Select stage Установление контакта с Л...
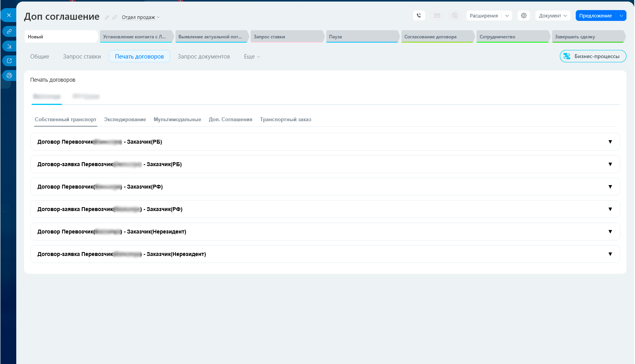Screen dimensions: 635x364 tap(136, 36)
